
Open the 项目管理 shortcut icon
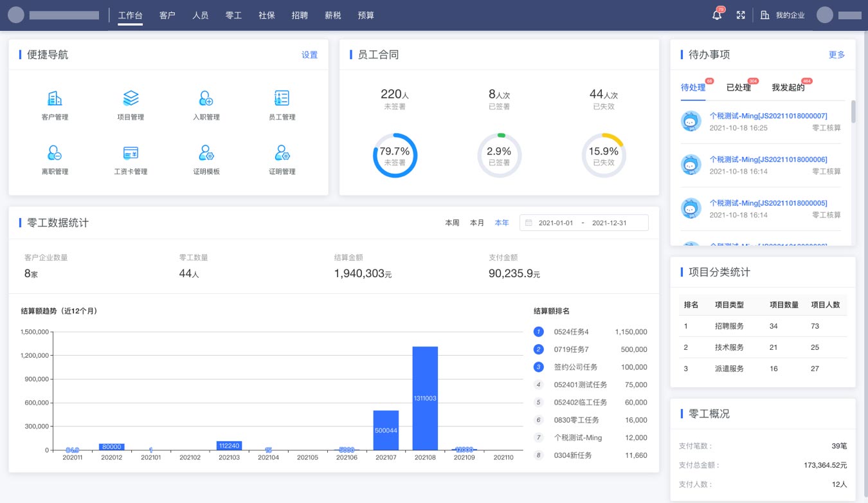tap(131, 98)
